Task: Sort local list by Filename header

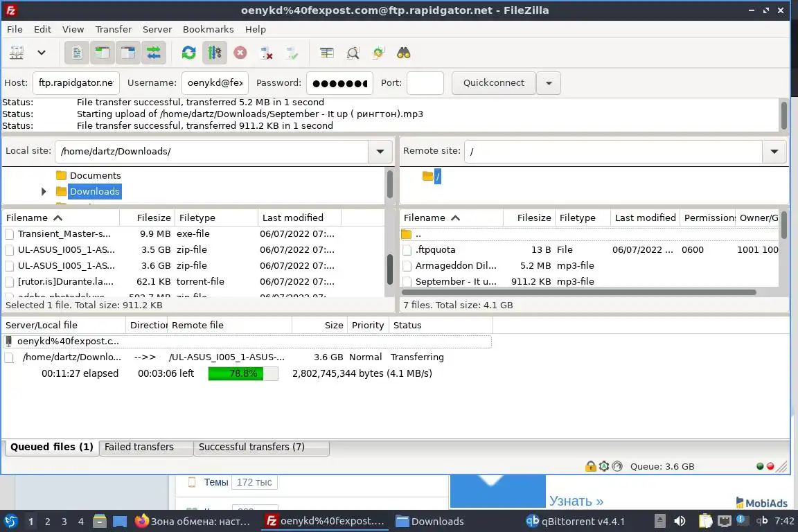Action: point(61,218)
